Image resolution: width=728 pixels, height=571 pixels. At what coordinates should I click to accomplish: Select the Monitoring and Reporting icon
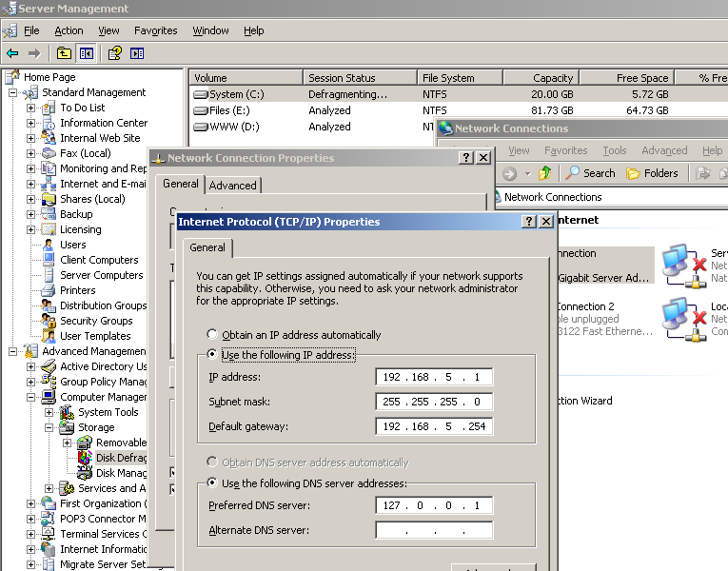coord(49,169)
